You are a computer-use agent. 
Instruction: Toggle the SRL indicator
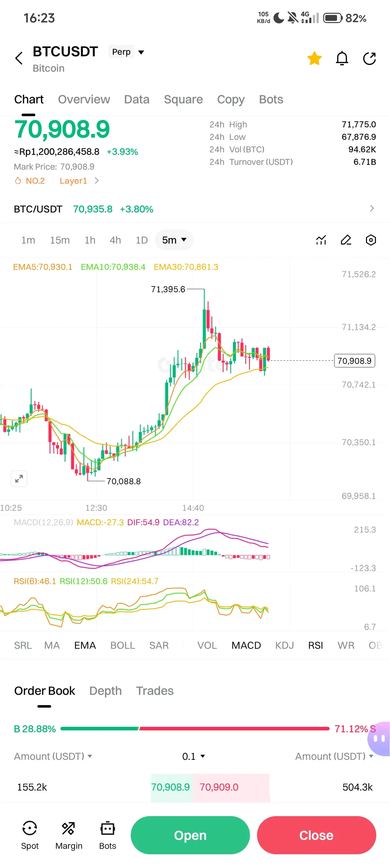pos(23,645)
